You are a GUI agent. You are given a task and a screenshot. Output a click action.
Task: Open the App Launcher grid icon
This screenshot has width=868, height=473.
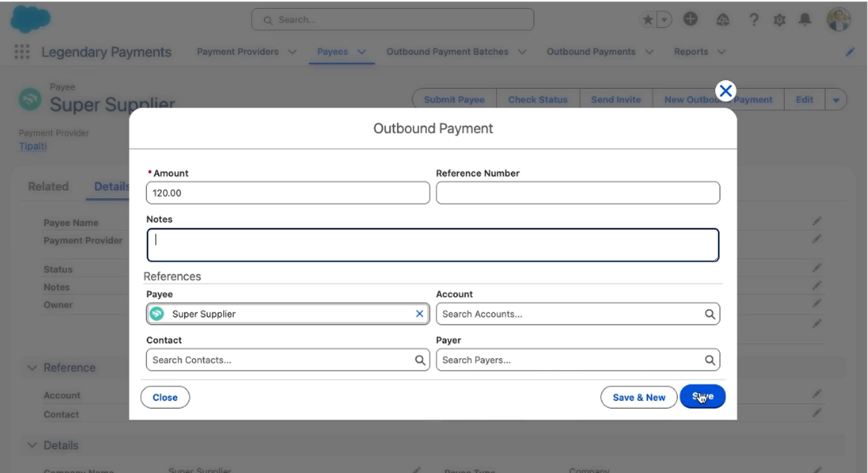22,52
